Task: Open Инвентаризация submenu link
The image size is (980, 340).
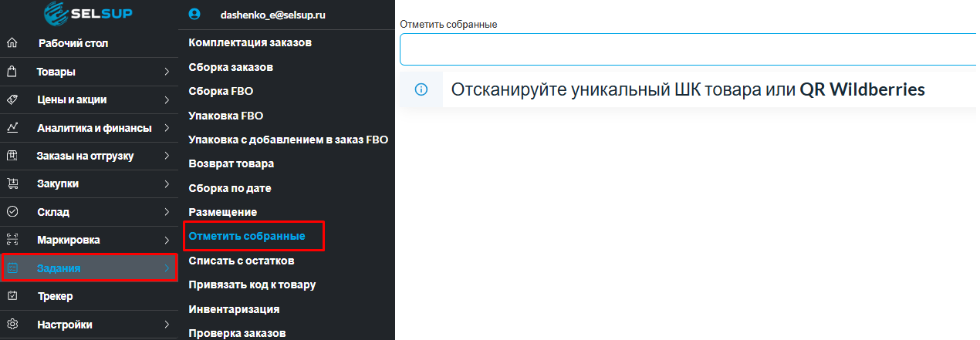Action: coord(234,309)
